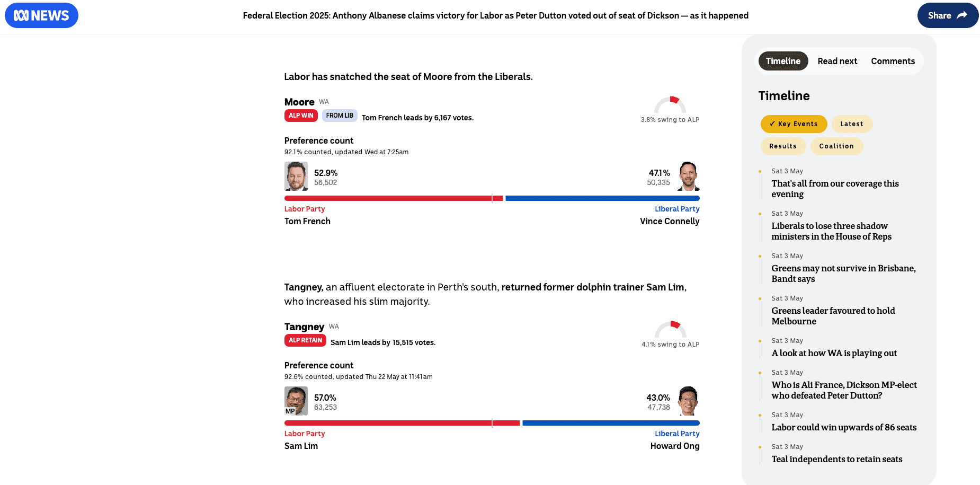Click the Share button
The width and height of the screenshot is (980, 485).
pos(947,15)
